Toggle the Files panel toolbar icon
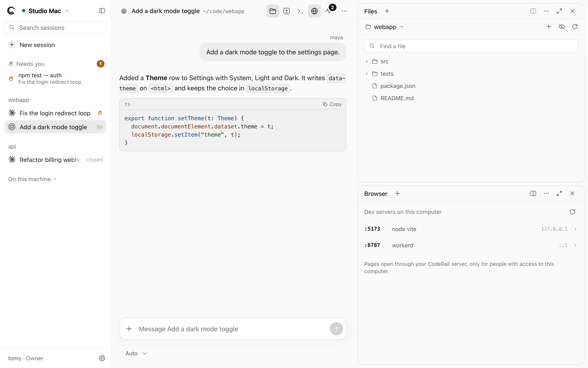 pyautogui.click(x=273, y=11)
